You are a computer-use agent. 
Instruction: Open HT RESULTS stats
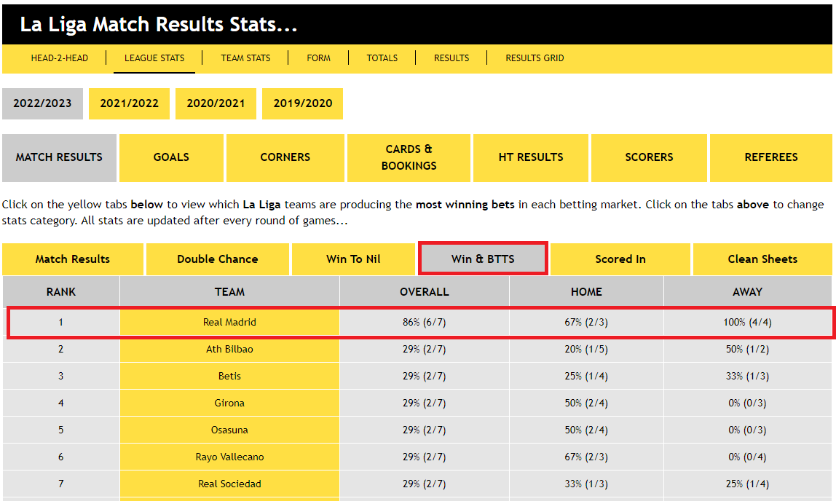point(531,157)
